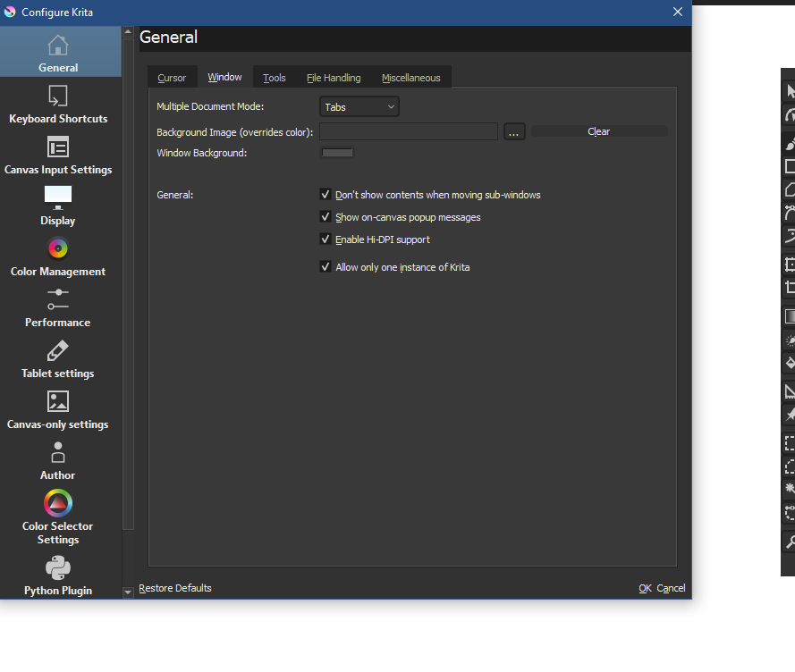Open Tablet settings page
Screen dimensions: 795x672
point(58,359)
